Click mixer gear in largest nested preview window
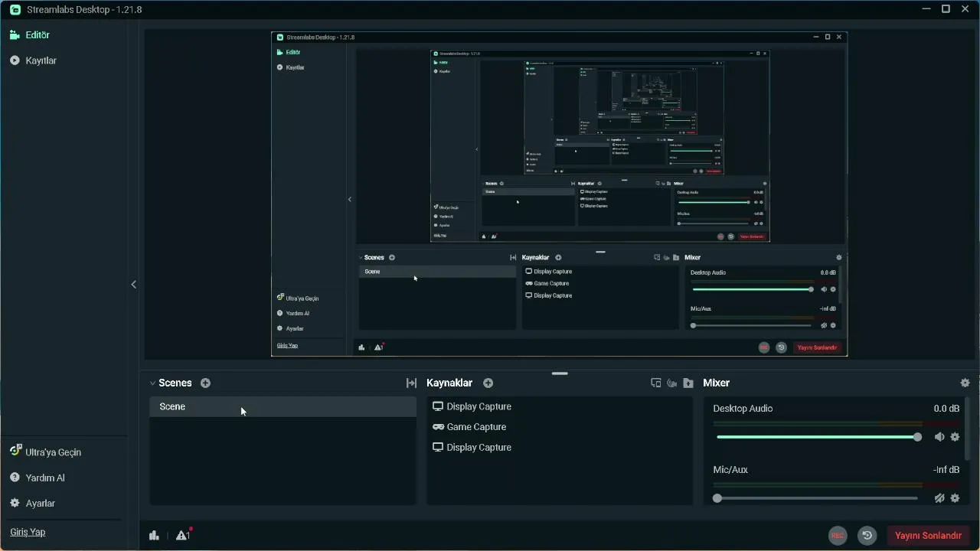Viewport: 980px width, 551px height. click(x=839, y=258)
